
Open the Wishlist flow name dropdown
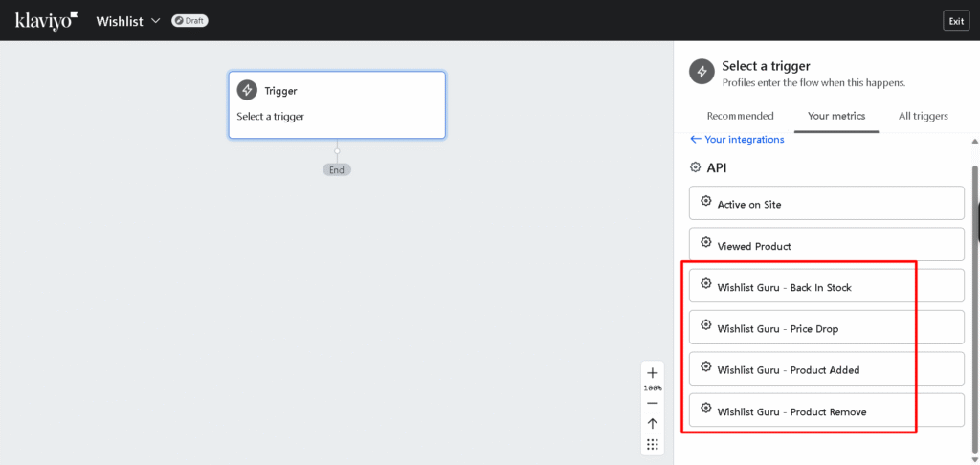pos(128,21)
